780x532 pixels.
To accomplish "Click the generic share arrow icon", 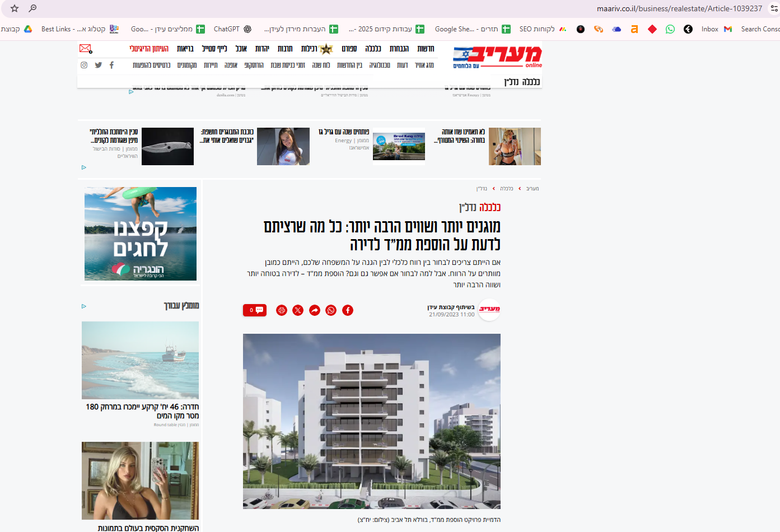I will click(x=314, y=310).
